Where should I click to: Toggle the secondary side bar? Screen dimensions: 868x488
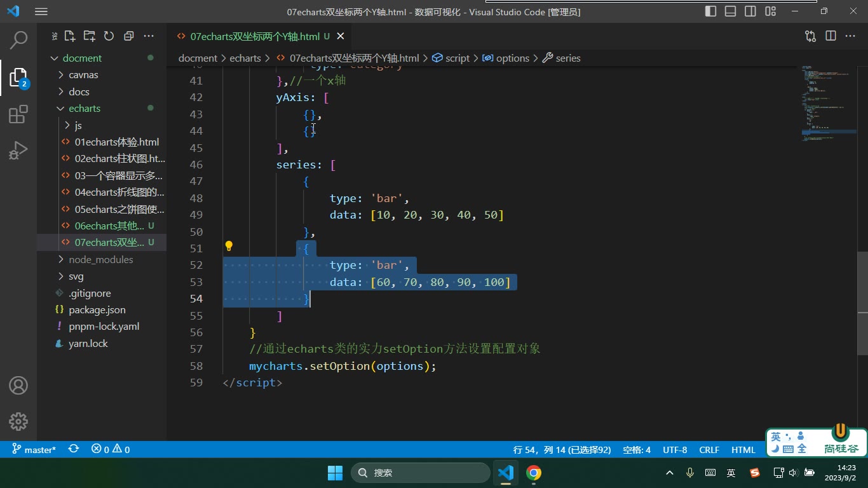pyautogui.click(x=750, y=11)
